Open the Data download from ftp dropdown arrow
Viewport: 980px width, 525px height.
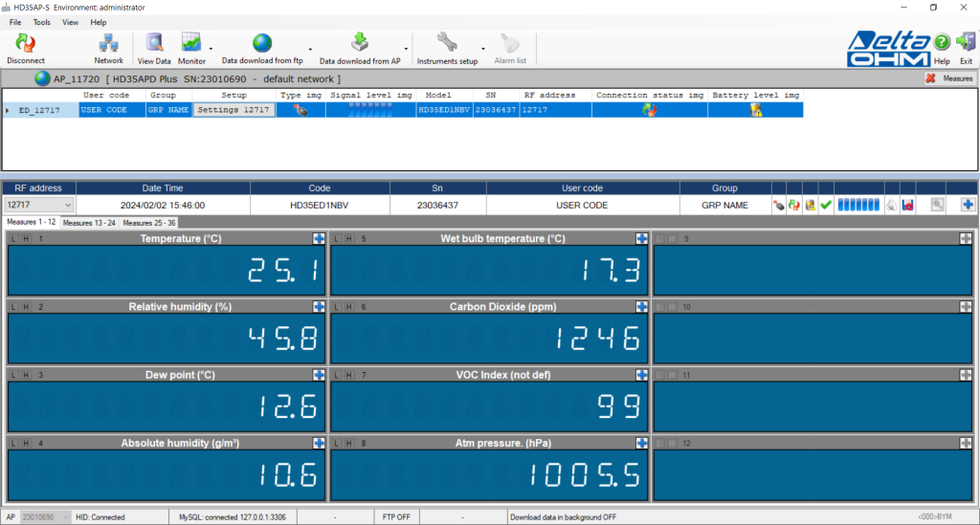click(x=310, y=49)
